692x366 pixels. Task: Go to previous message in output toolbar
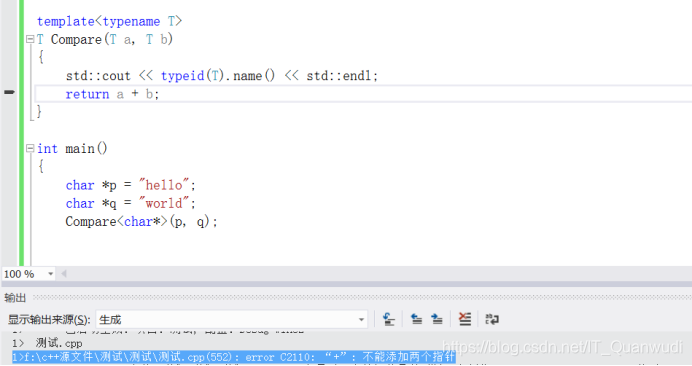point(416,319)
